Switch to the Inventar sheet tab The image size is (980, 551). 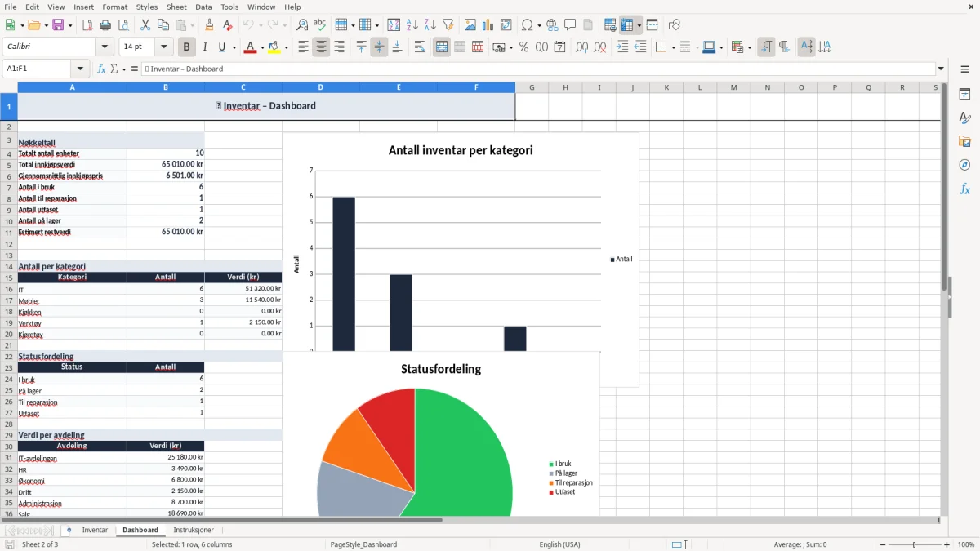pyautogui.click(x=95, y=531)
